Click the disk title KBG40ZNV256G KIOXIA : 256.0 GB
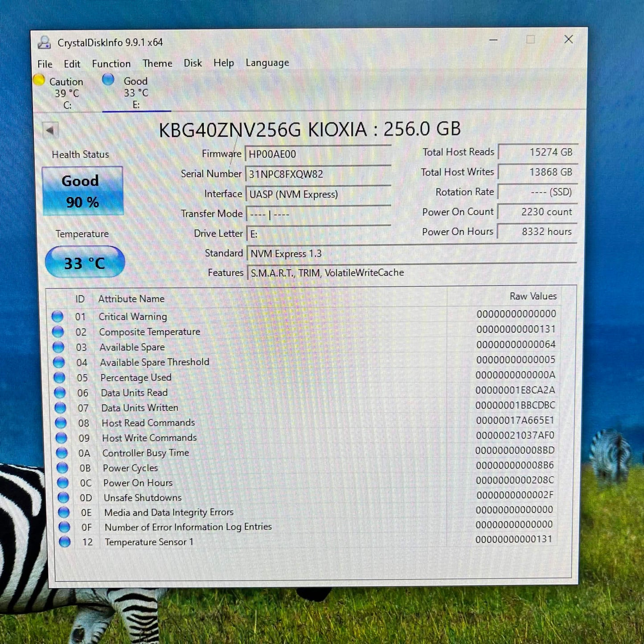Viewport: 644px width, 644px height. pos(310,129)
